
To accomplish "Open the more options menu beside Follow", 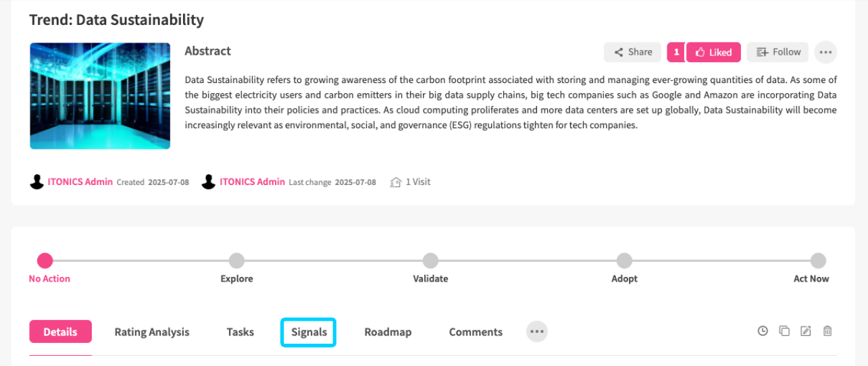I will [x=825, y=52].
